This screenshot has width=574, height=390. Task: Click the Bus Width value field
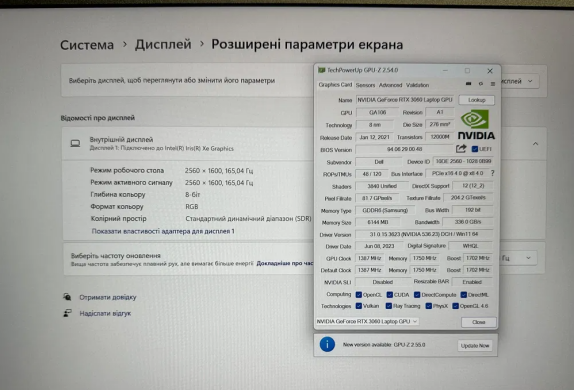click(473, 210)
